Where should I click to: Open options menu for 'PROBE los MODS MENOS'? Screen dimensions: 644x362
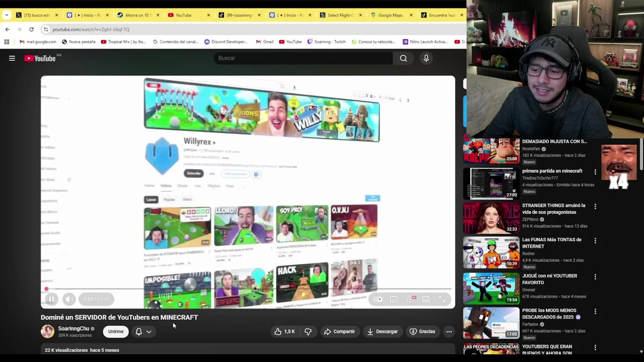click(x=595, y=312)
